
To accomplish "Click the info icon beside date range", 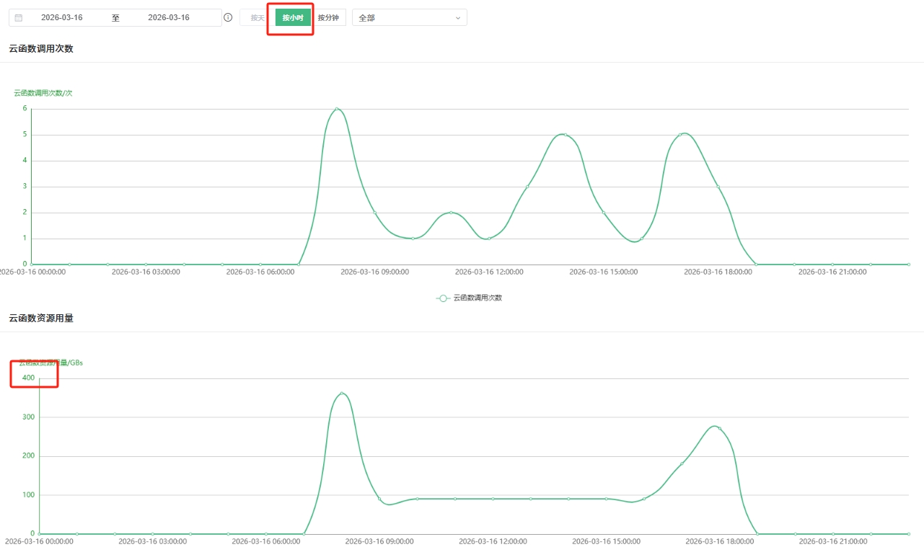I will point(228,17).
